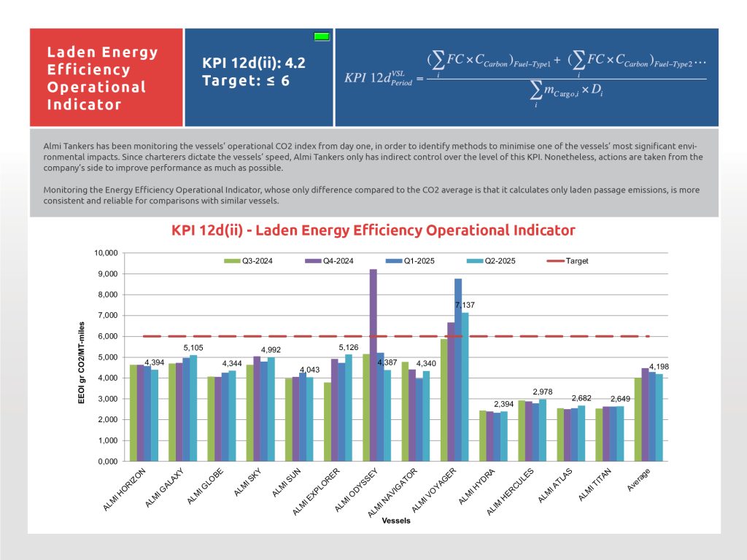The height and width of the screenshot is (560, 747).
Task: Click the "5,105" data label
Action: [x=193, y=348]
